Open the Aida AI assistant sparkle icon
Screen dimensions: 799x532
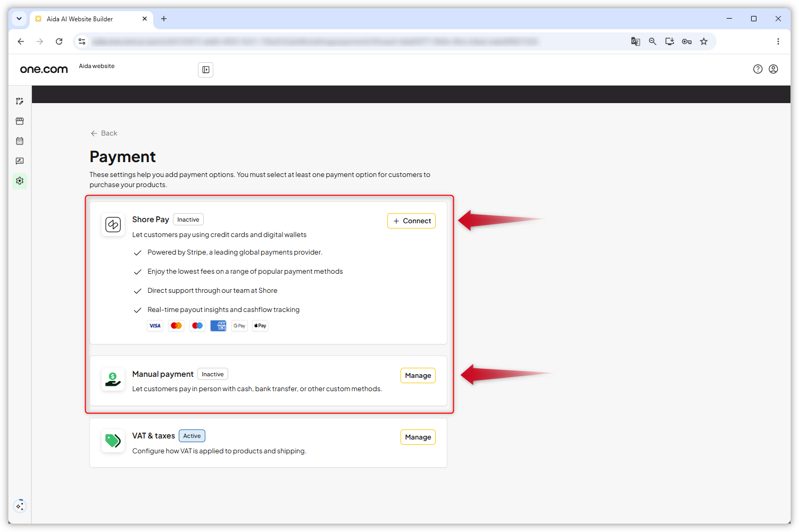coord(20,506)
